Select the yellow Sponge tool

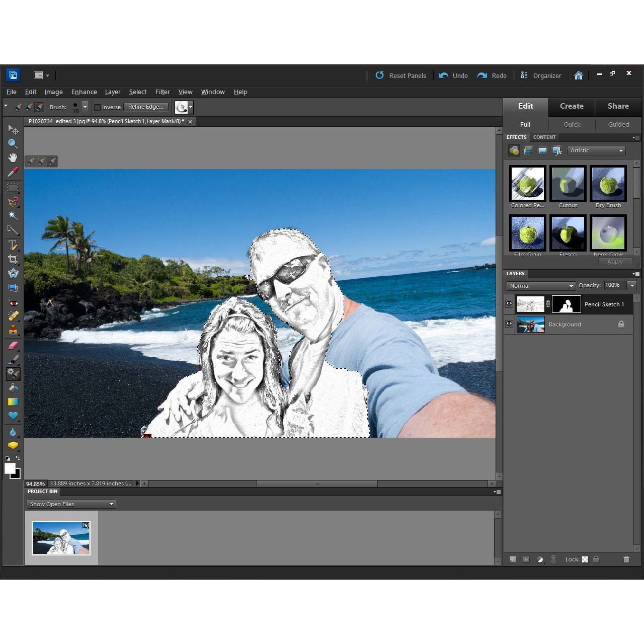pos(13,445)
